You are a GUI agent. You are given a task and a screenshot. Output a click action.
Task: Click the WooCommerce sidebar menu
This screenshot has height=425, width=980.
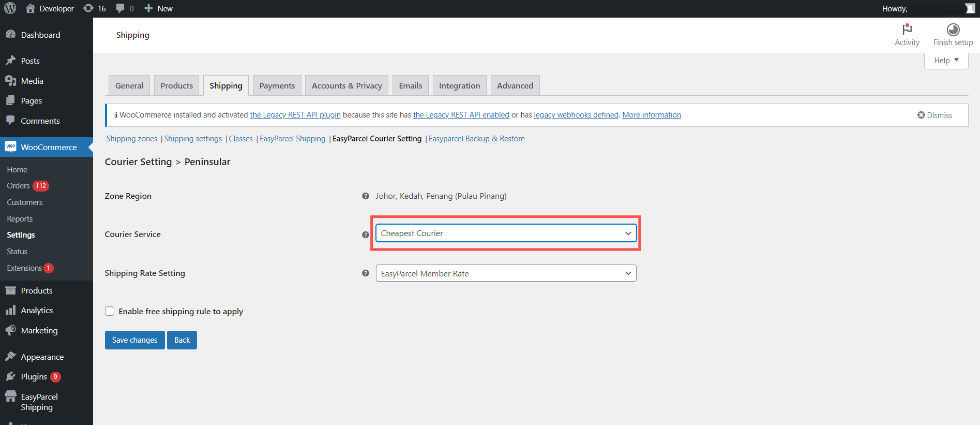pyautogui.click(x=47, y=147)
